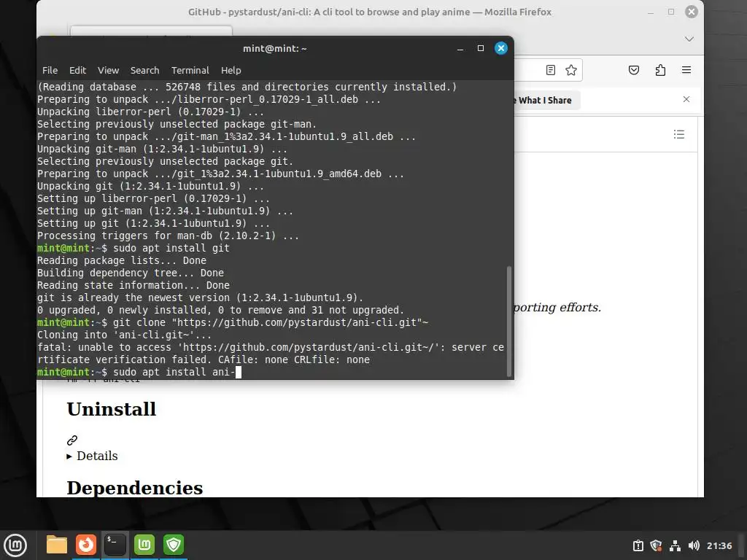Switch to Firefox in taskbar
The image size is (747, 560).
click(x=86, y=545)
